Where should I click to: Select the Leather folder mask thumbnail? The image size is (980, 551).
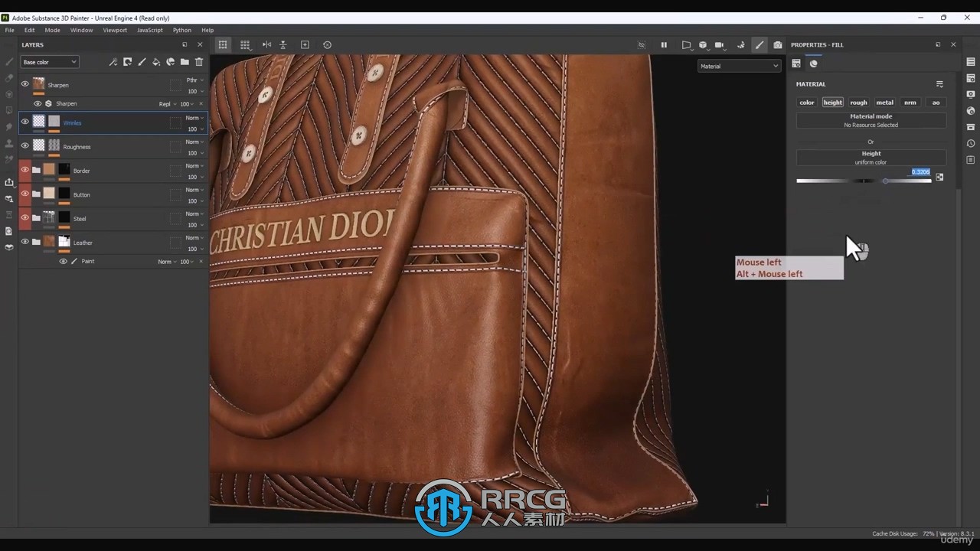[x=64, y=242]
